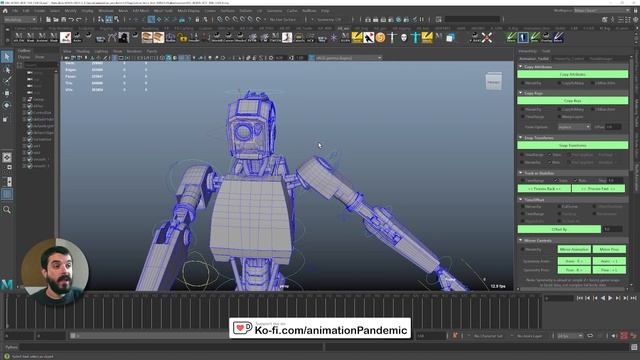Open the Paste Options dropdown in Copy Keys
640x360 pixels.
tap(574, 127)
